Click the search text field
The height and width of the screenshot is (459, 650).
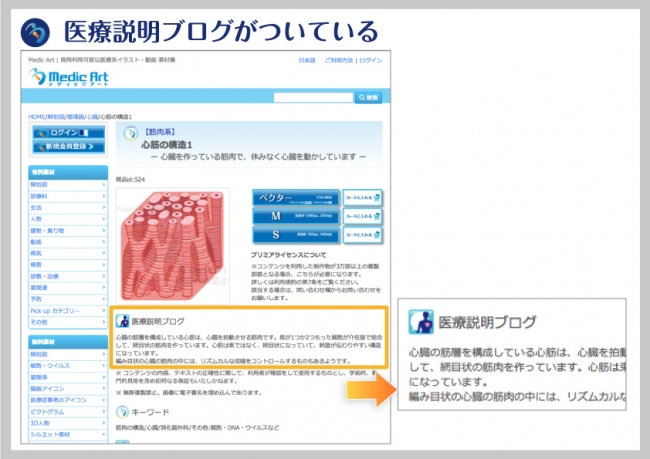[313, 97]
